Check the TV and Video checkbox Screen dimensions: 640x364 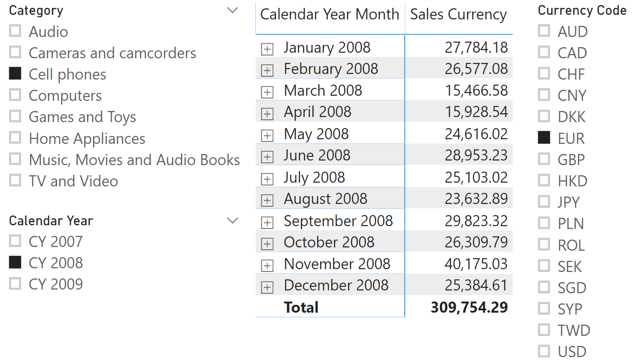pyautogui.click(x=15, y=180)
